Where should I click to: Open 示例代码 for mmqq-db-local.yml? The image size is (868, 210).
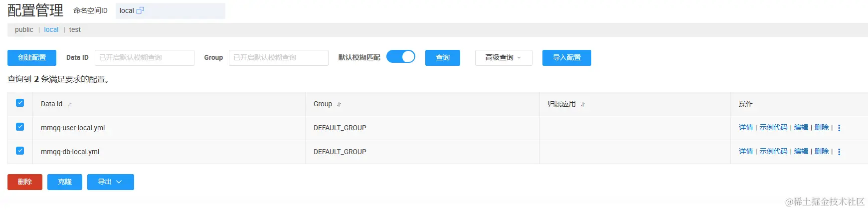point(773,152)
